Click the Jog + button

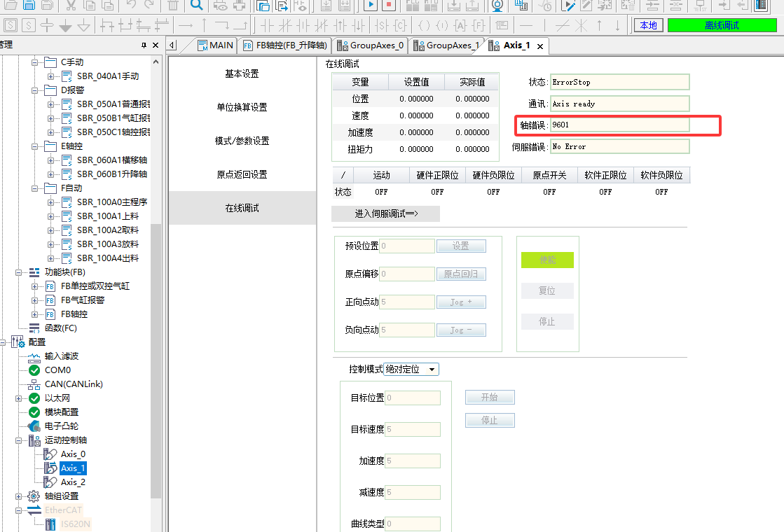pos(460,302)
